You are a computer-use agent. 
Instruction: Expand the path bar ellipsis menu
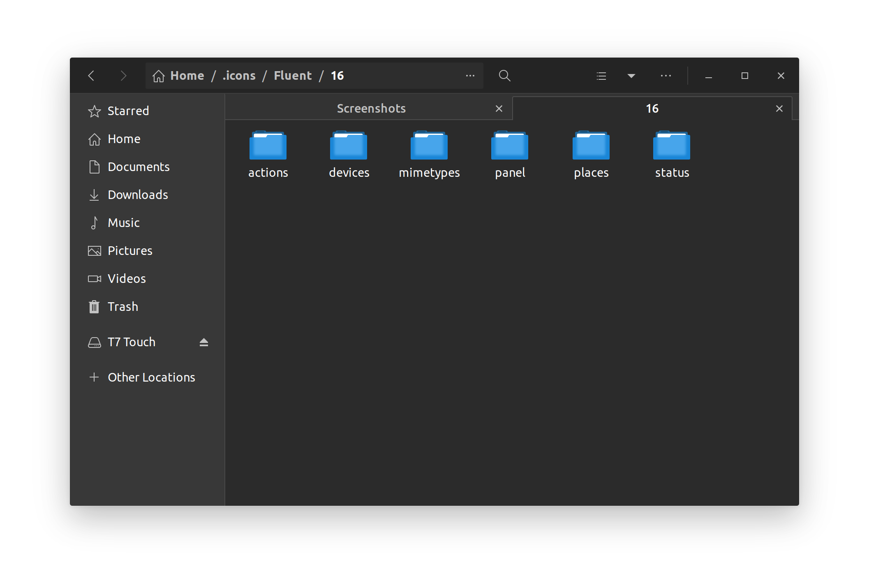[x=470, y=76]
